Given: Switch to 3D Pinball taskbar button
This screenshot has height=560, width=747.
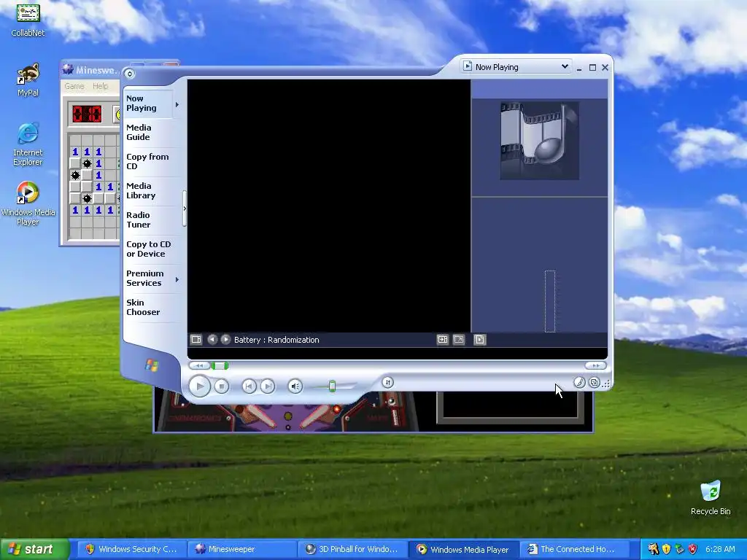Looking at the screenshot, I should [352, 549].
